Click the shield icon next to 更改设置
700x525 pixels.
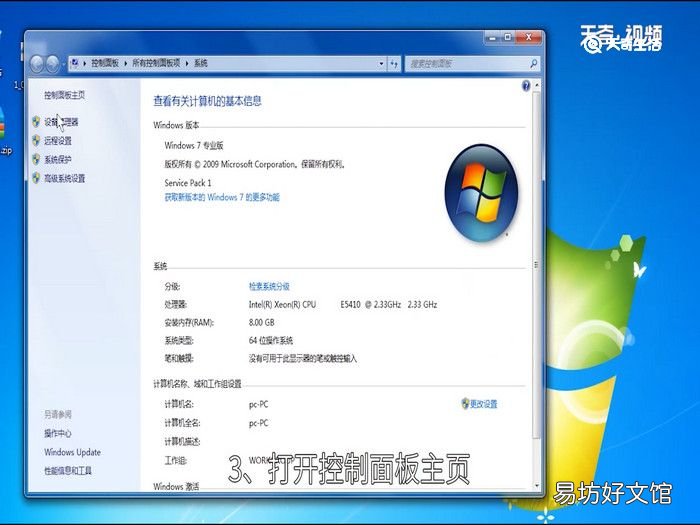pos(465,404)
